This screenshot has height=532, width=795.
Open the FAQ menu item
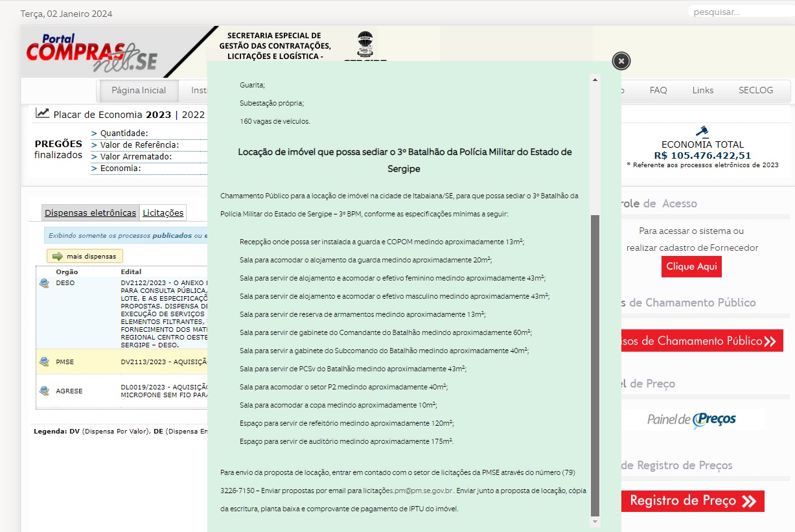click(x=658, y=91)
